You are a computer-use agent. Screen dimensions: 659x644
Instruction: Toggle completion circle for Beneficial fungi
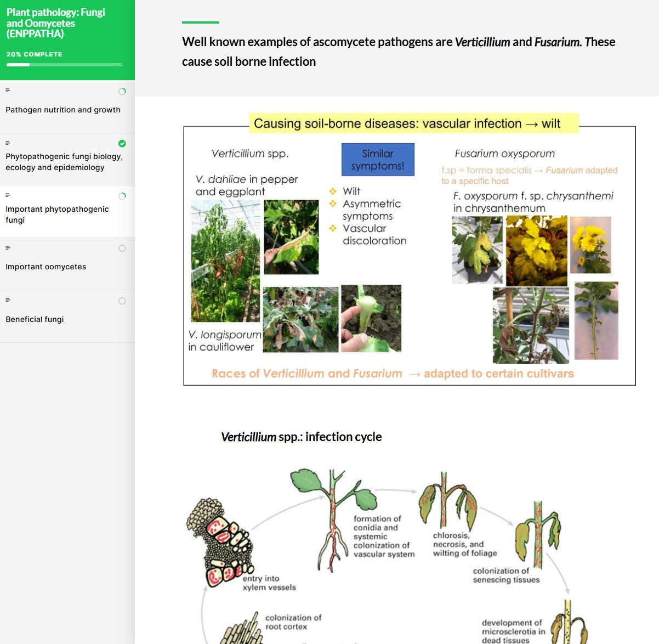[122, 301]
